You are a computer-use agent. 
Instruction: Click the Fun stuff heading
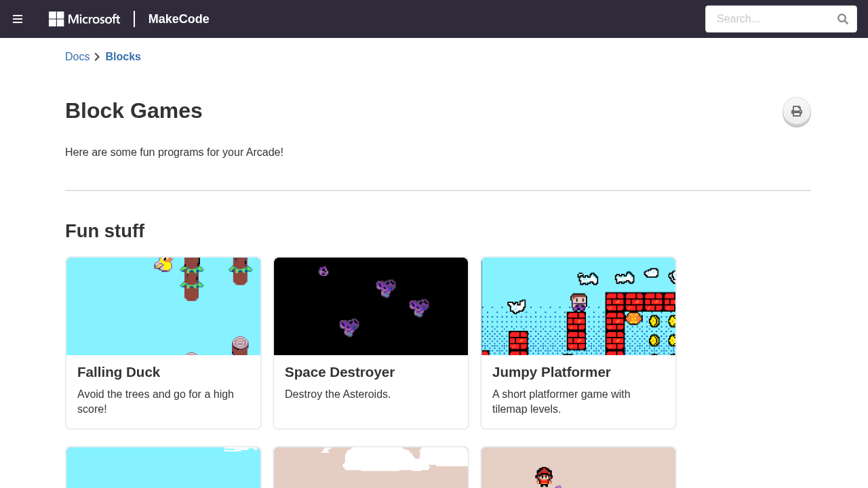point(104,231)
